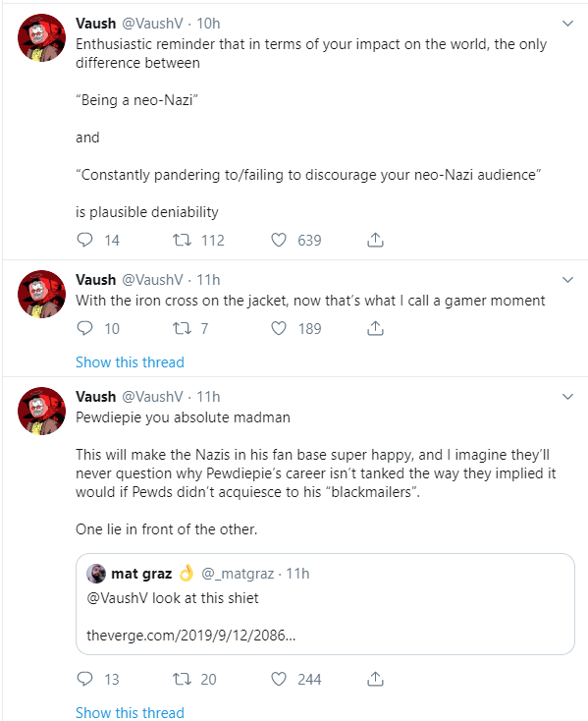This screenshot has height=721, width=588.
Task: Reply to the iron cross tweet
Action: coord(84,328)
